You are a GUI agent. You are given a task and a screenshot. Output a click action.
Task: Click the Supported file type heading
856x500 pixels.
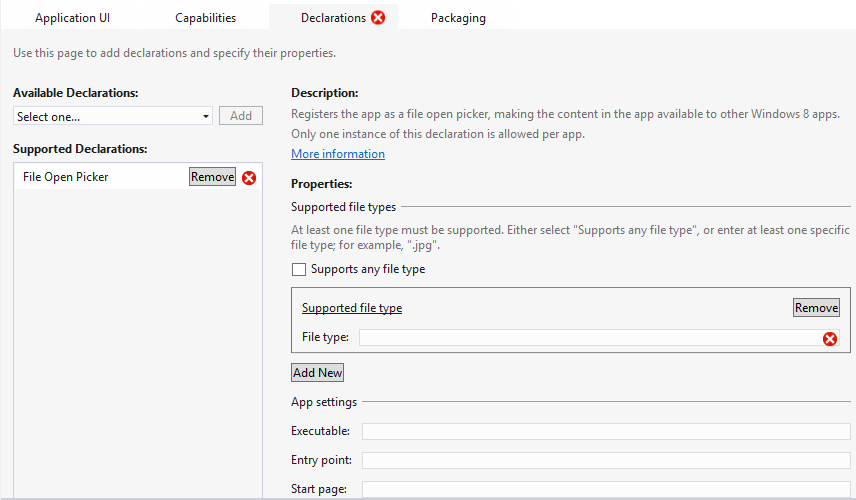tap(352, 308)
